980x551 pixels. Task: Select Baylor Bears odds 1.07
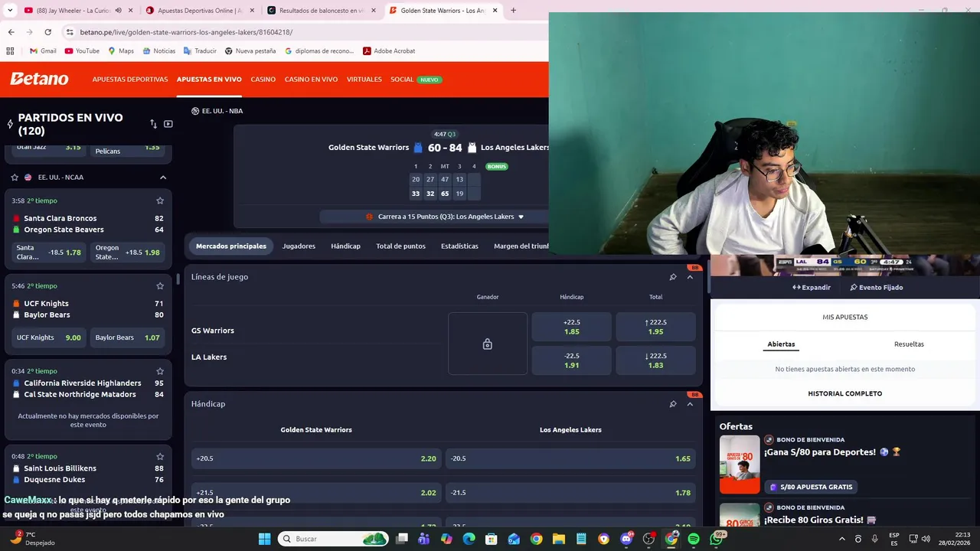pyautogui.click(x=127, y=337)
